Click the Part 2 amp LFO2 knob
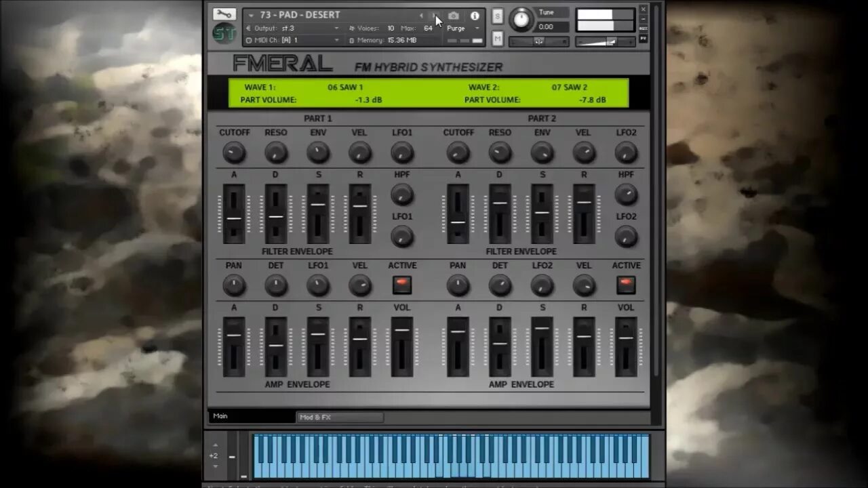 click(542, 285)
